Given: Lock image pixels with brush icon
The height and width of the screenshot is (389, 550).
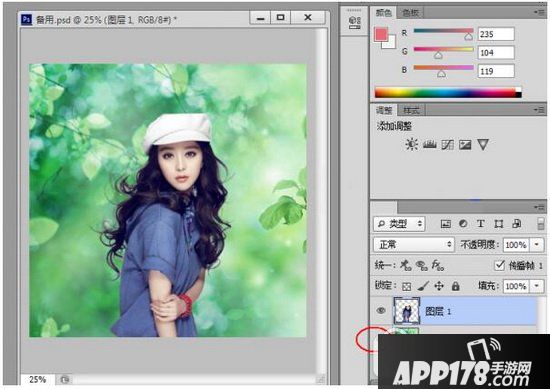Looking at the screenshot, I should (x=423, y=286).
